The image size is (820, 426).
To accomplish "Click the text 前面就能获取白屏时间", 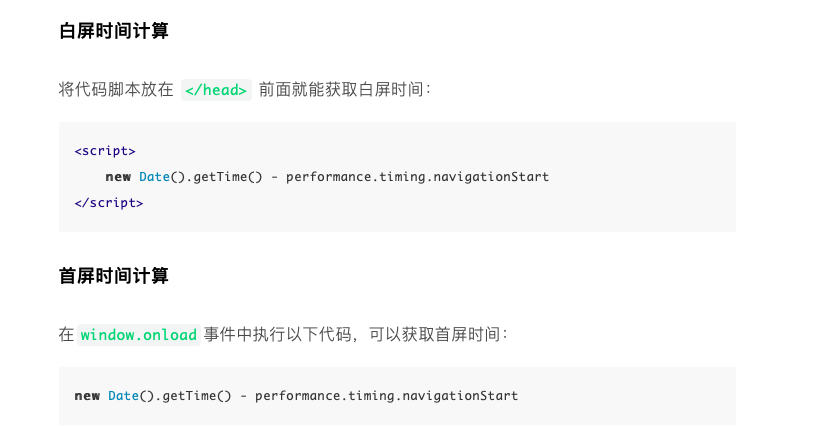I will (x=341, y=89).
